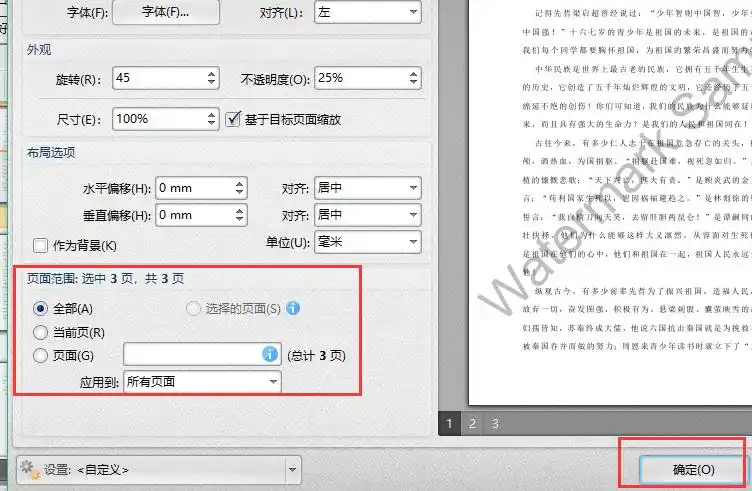The height and width of the screenshot is (491, 752).
Task: Switch preview to page 1 tab
Action: (x=449, y=423)
